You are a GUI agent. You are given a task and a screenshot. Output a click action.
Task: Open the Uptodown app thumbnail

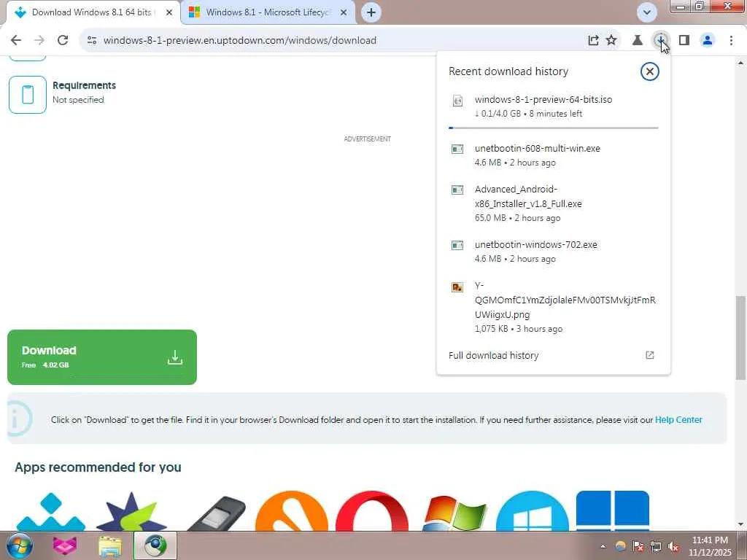point(51,512)
